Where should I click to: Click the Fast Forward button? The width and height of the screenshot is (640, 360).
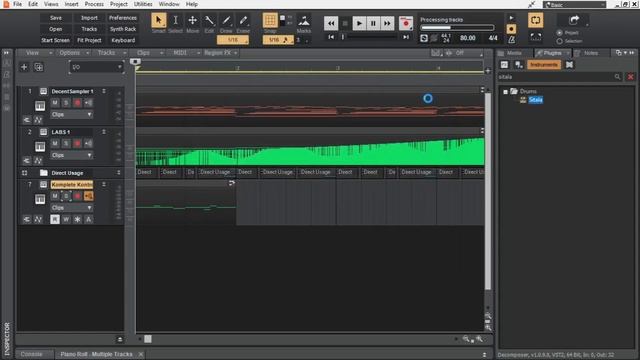(387, 23)
